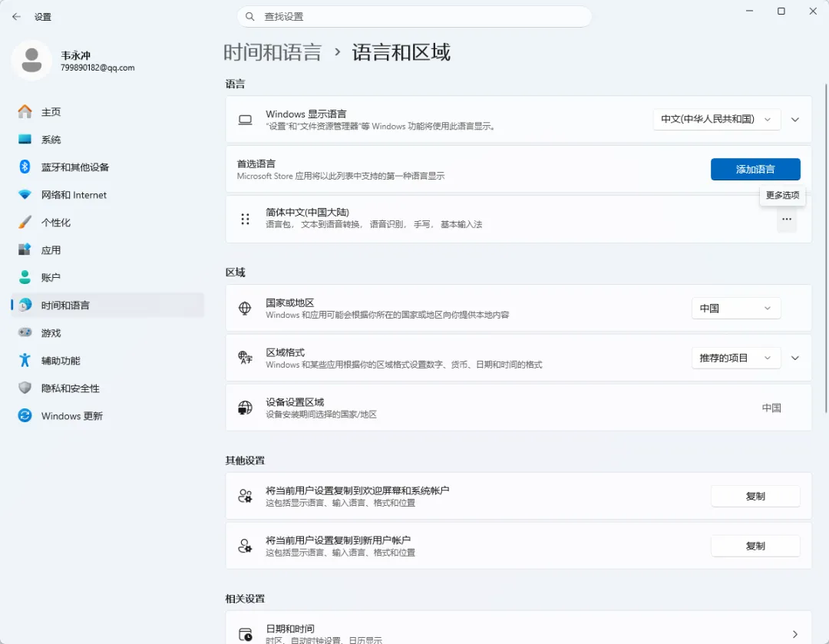Go to 主页 in sidebar
This screenshot has width=829, height=644.
point(107,111)
